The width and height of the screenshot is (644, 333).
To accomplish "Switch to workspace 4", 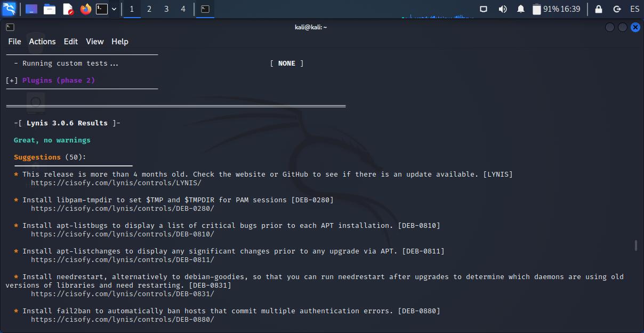I will pos(183,9).
